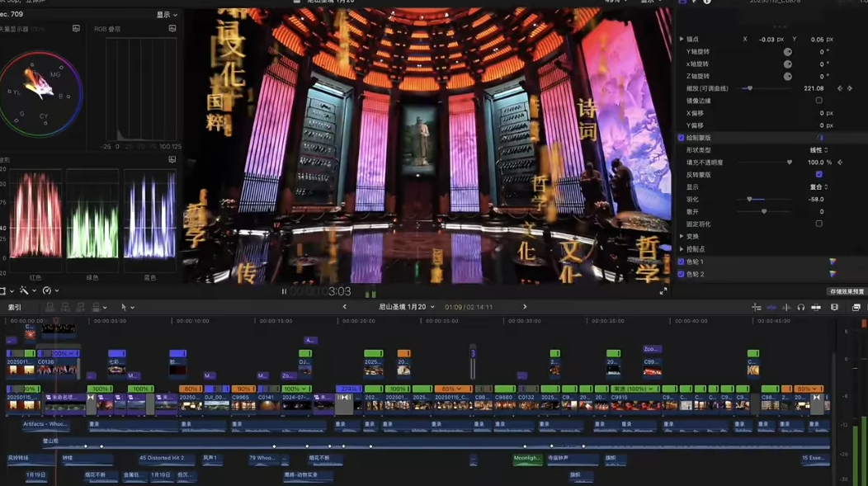
Task: Jump to previous keyframe for 缩放
Action: coord(840,88)
